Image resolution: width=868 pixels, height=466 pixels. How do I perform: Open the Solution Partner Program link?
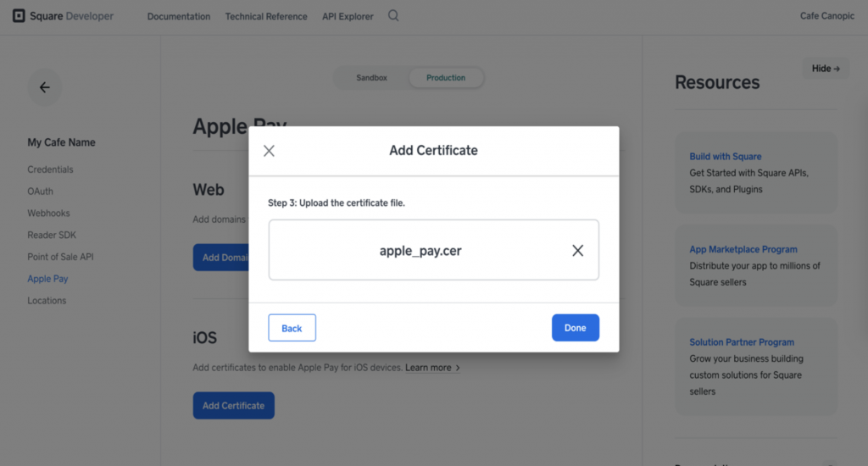click(742, 342)
